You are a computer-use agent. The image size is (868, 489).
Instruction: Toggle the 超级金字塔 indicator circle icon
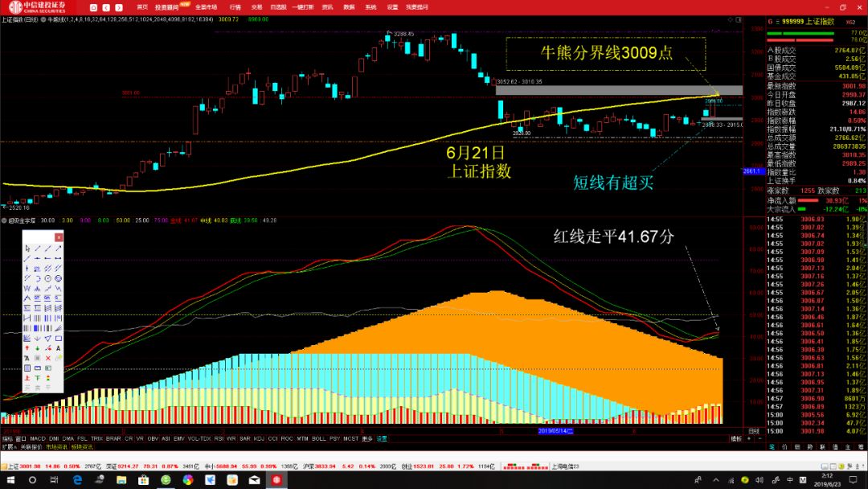4,220
